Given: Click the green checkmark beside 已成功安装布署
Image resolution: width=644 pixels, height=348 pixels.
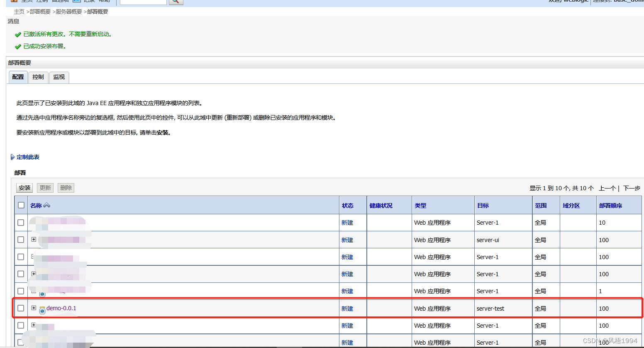Looking at the screenshot, I should [x=18, y=47].
